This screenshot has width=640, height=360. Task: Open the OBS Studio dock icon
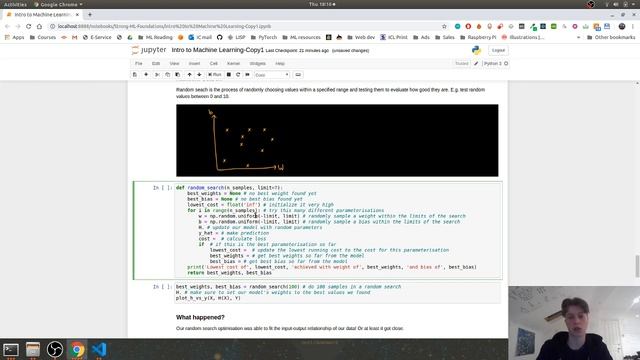point(55,350)
